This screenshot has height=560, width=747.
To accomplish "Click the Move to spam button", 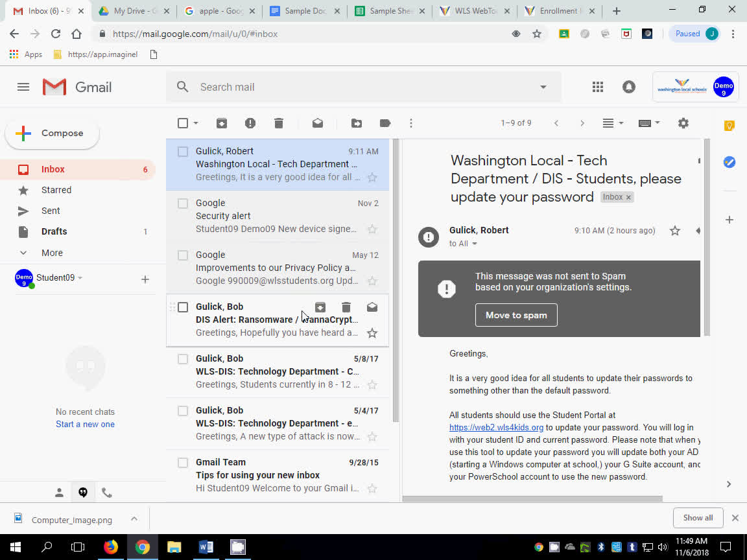I will pyautogui.click(x=516, y=315).
